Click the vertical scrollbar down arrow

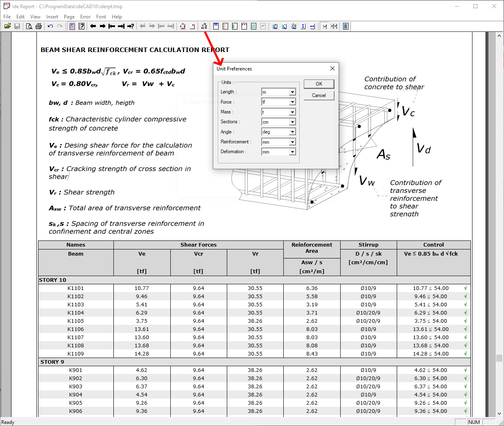tap(499, 414)
